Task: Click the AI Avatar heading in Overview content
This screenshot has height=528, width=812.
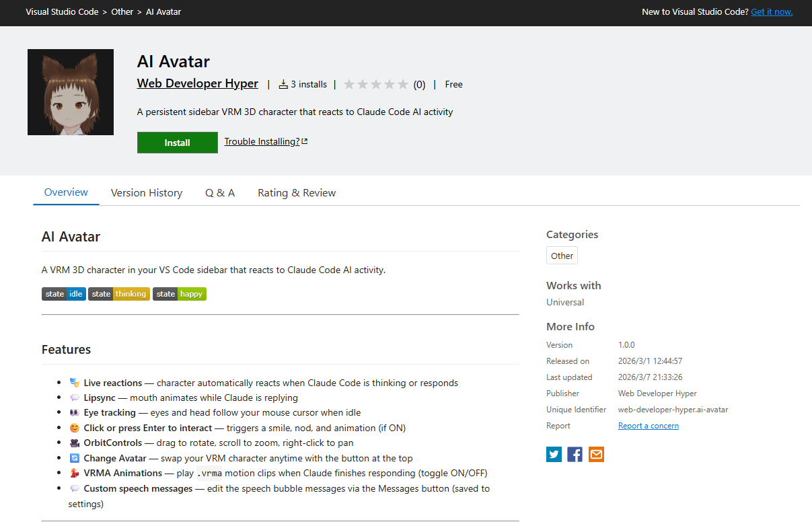Action: point(71,237)
